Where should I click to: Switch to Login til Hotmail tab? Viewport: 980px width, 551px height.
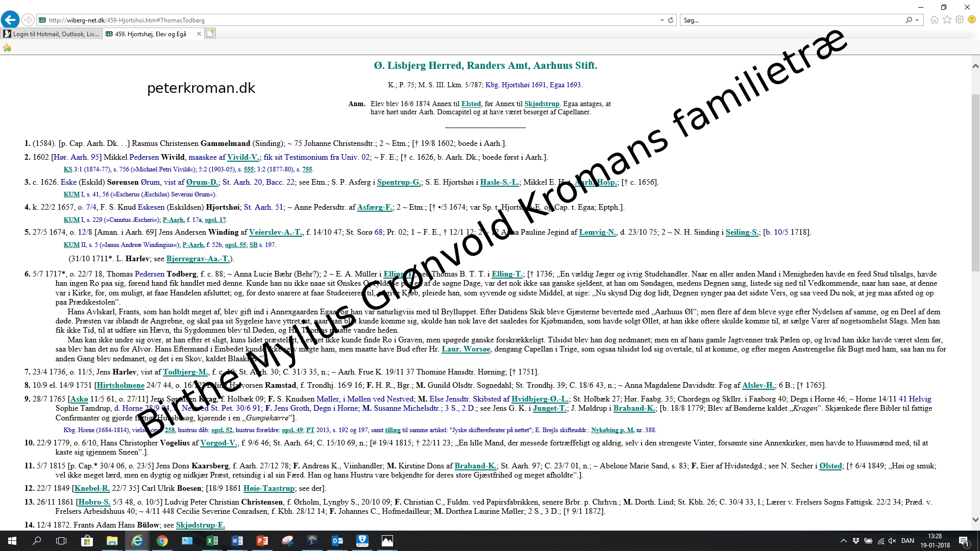(x=51, y=34)
